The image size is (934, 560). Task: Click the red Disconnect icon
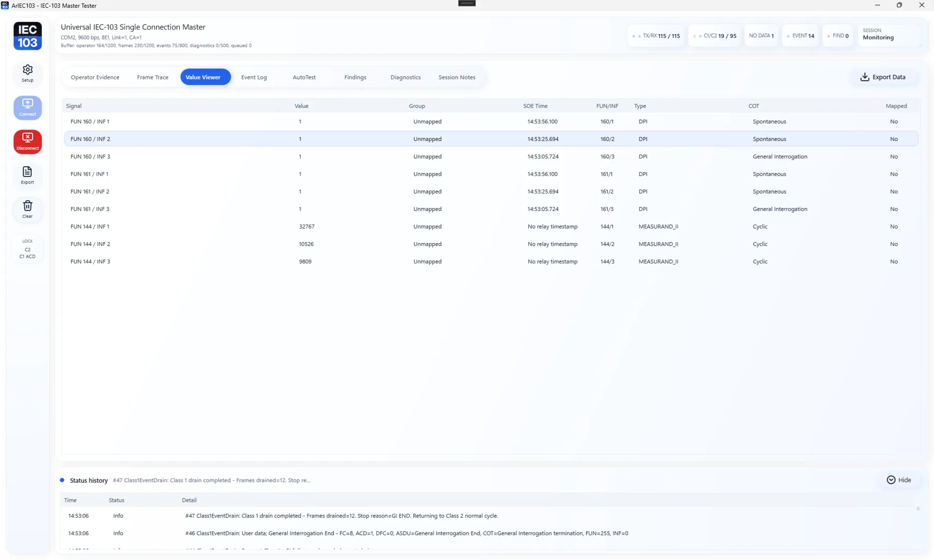point(28,142)
